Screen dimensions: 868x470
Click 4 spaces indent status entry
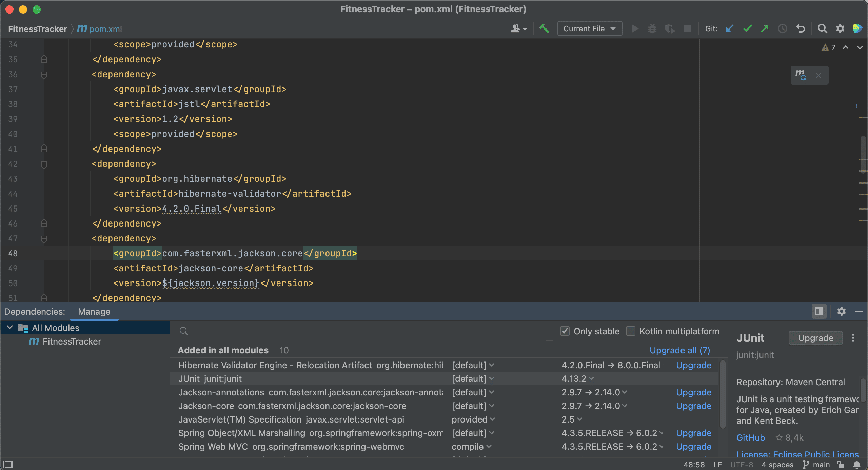tap(777, 464)
